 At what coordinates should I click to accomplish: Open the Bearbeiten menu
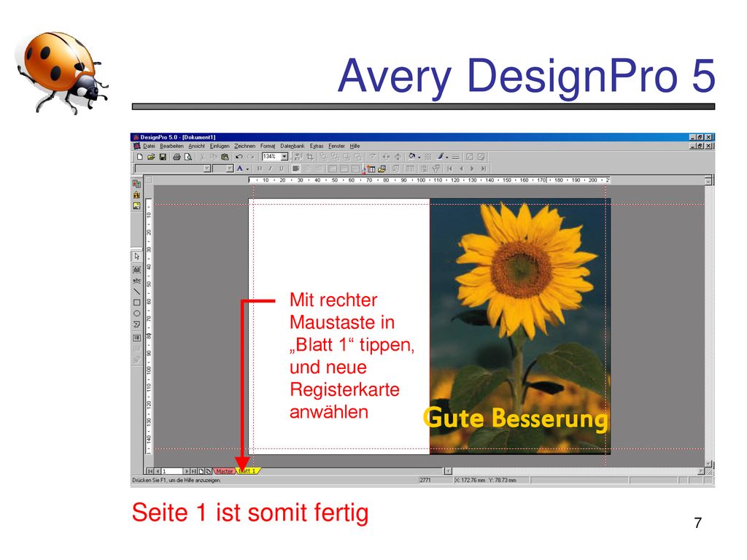point(171,146)
